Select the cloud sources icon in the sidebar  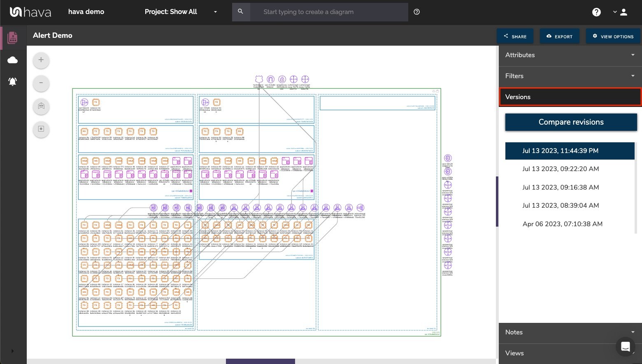(x=12, y=60)
